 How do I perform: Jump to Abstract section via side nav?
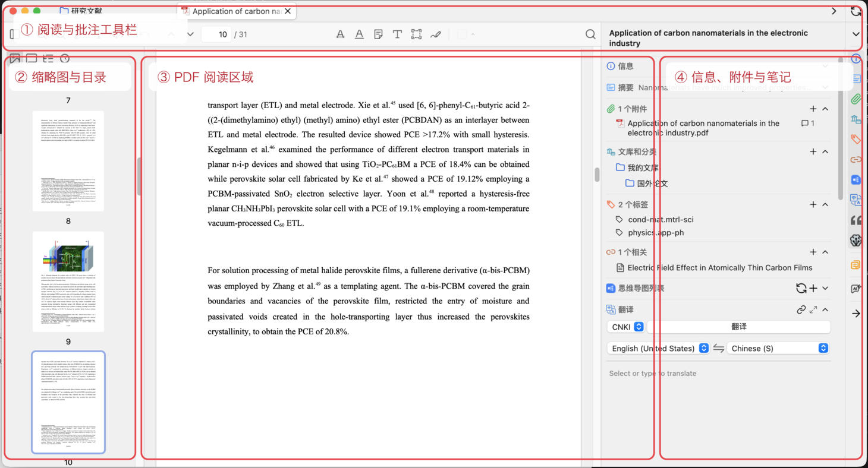click(x=856, y=78)
